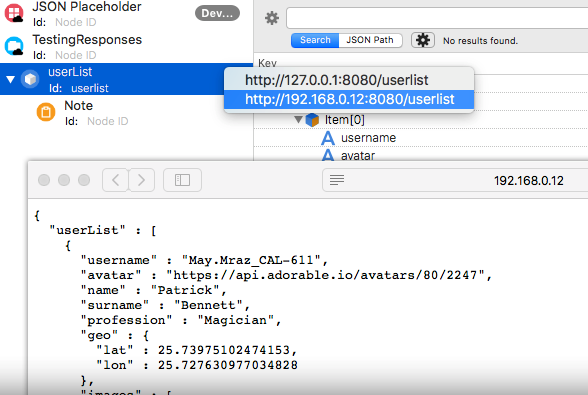The image size is (588, 395).
Task: Select the Search mode tab
Action: (x=315, y=40)
